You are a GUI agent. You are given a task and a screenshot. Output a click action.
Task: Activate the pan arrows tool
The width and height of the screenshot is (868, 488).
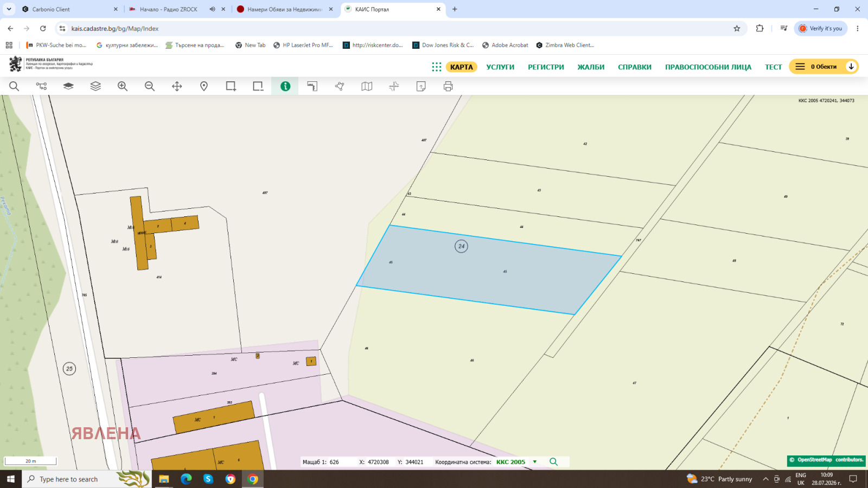177,86
